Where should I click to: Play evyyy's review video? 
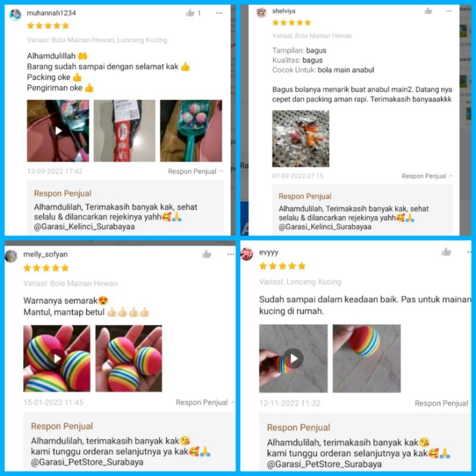[293, 359]
